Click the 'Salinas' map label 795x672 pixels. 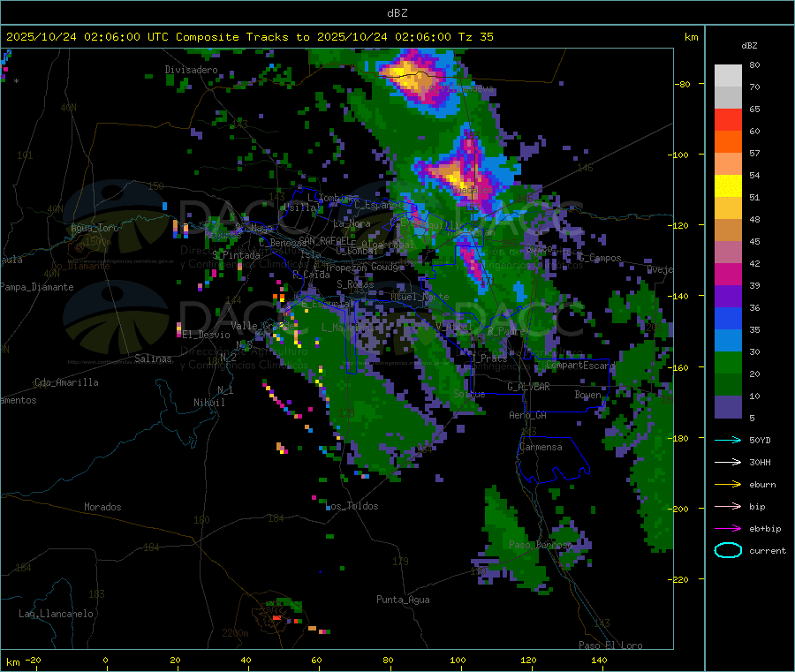[153, 359]
